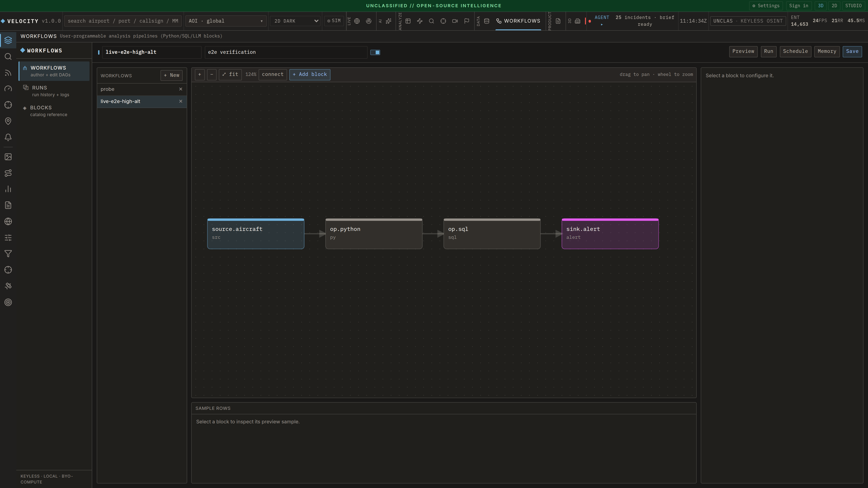The width and height of the screenshot is (868, 488).
Task: Toggle SIM mode on
Action: (334, 21)
